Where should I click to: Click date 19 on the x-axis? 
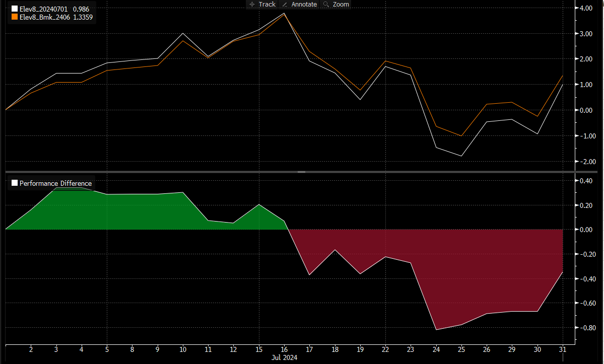[x=360, y=349]
